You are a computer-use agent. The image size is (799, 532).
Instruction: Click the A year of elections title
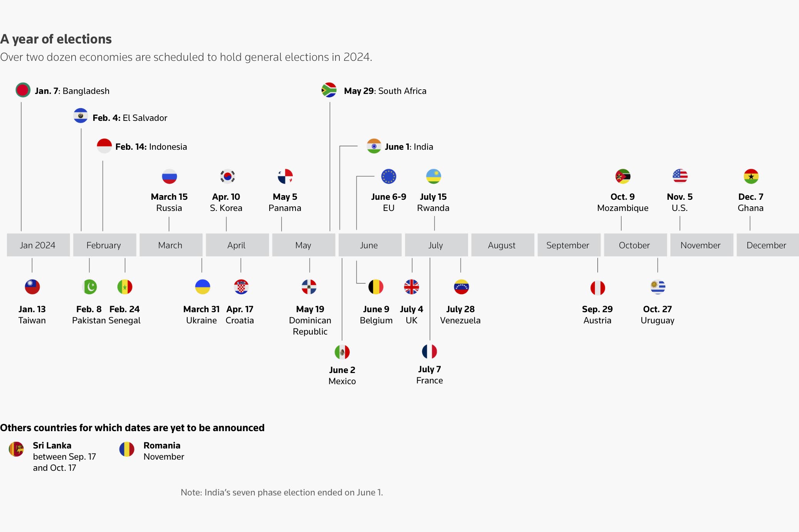56,39
